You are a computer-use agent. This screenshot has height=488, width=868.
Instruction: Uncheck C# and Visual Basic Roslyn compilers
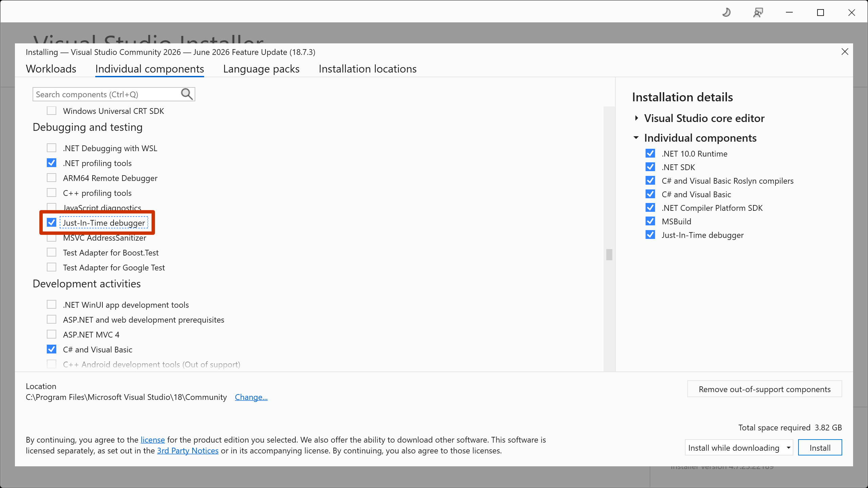click(x=650, y=181)
